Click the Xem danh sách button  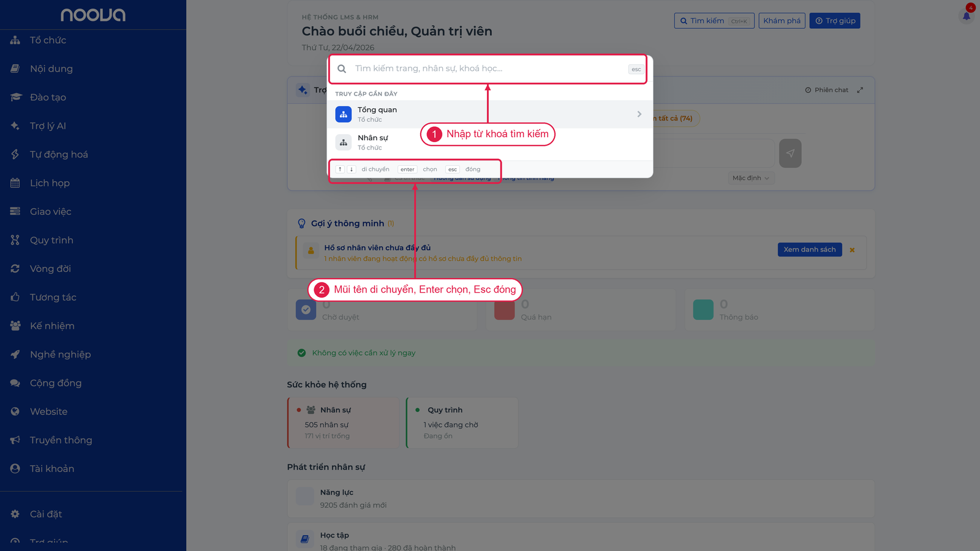[x=810, y=250]
